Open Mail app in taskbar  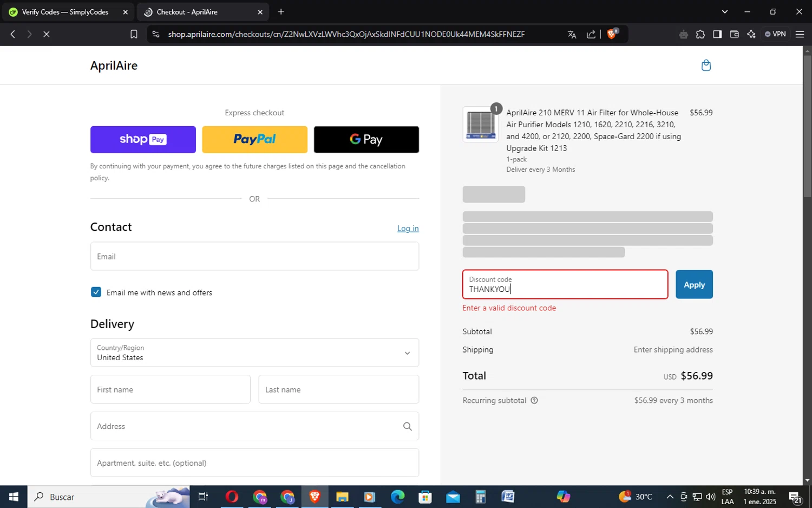[453, 497]
